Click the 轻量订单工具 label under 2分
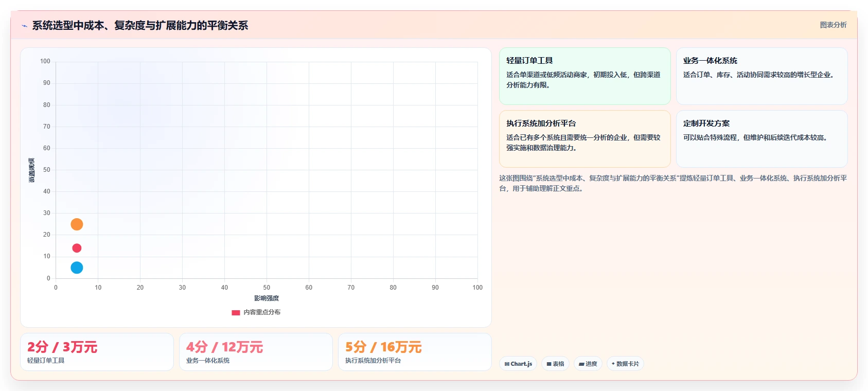The width and height of the screenshot is (868, 391). [x=46, y=361]
